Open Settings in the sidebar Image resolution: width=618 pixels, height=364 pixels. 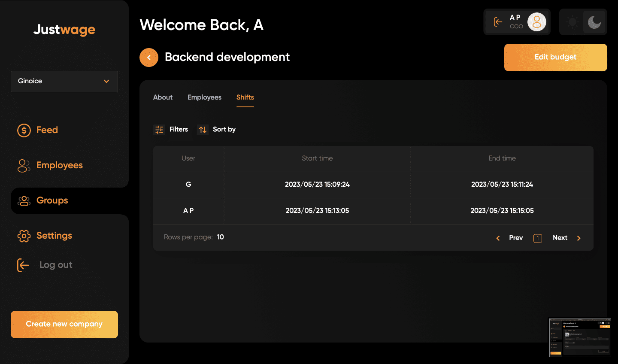(54, 236)
